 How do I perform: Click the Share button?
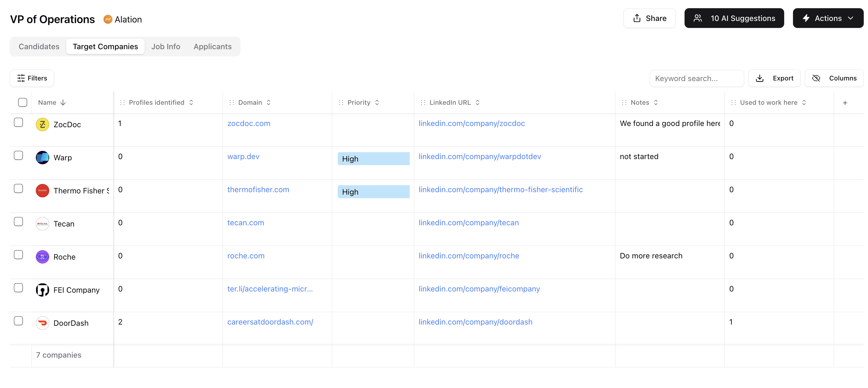click(x=649, y=18)
